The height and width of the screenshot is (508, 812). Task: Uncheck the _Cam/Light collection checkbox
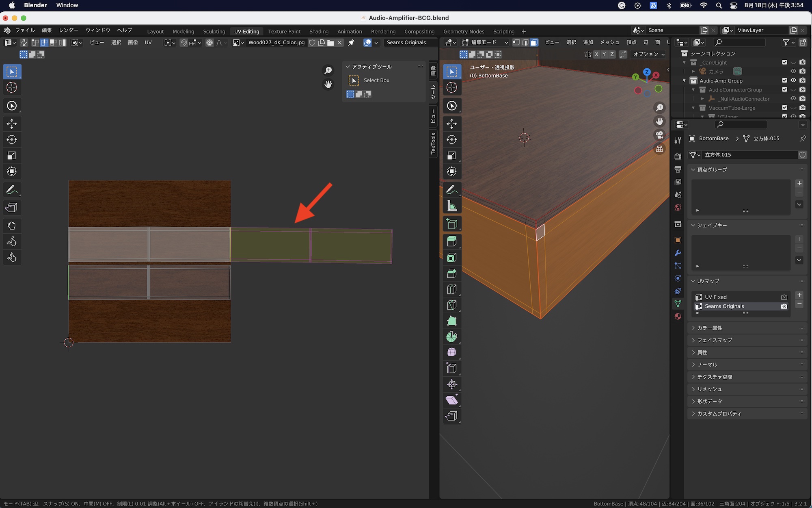click(784, 62)
